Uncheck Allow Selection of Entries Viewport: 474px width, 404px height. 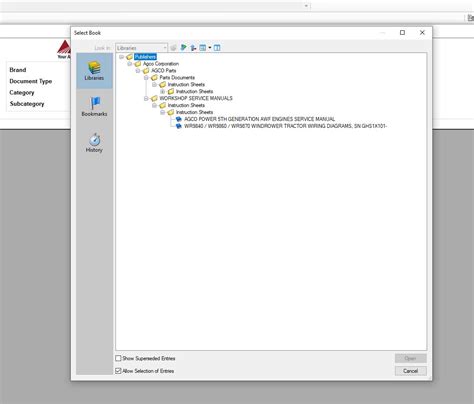click(x=118, y=371)
